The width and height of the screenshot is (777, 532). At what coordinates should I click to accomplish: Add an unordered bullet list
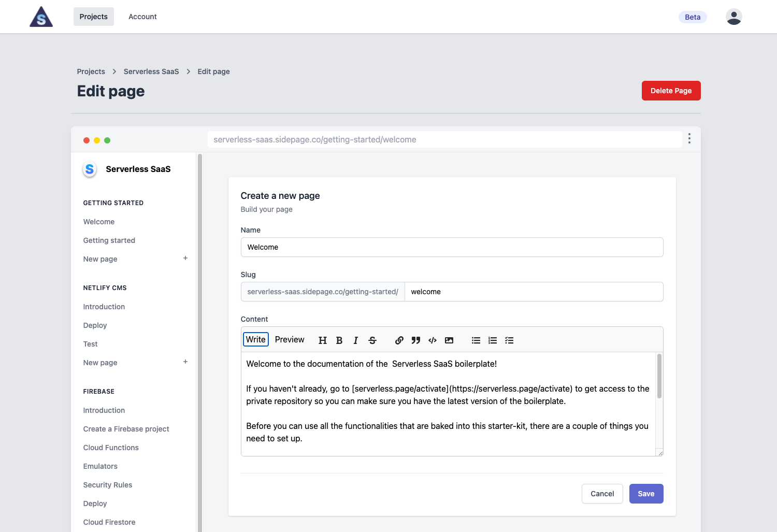coord(476,340)
